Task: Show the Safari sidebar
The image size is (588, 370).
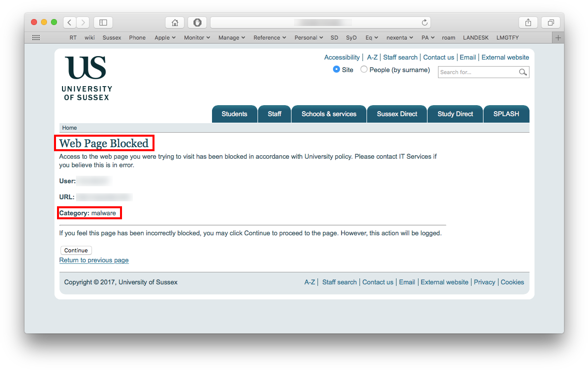Action: click(x=103, y=23)
